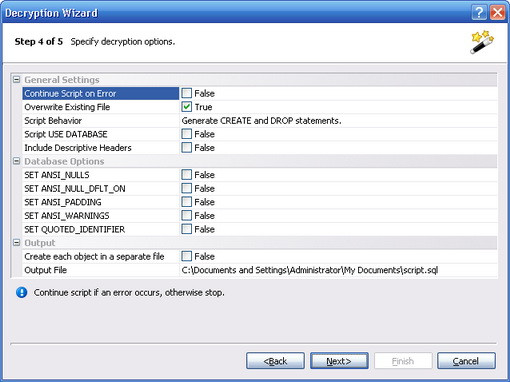This screenshot has width=510, height=382.
Task: Tick the Script USE DATABASE checkbox
Action: coord(187,134)
